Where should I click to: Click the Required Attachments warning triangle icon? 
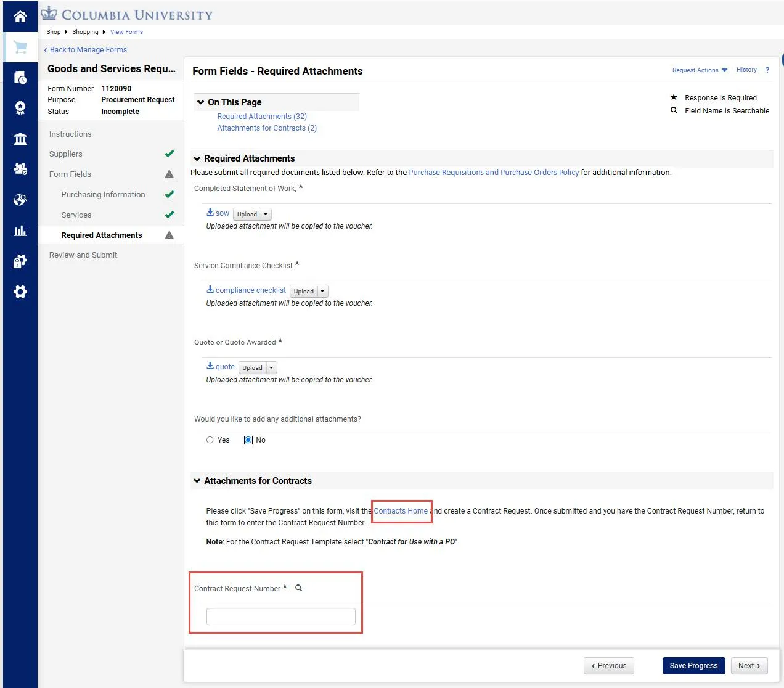(x=169, y=235)
